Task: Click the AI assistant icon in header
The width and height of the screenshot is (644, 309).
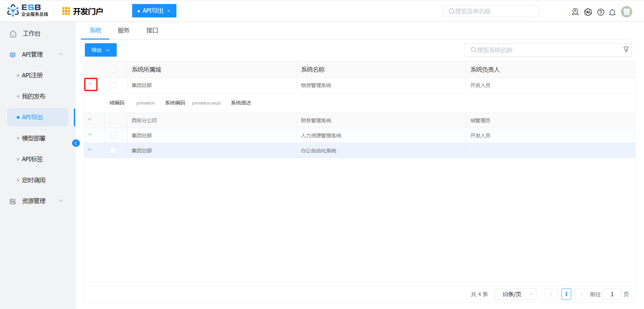Action: (588, 12)
